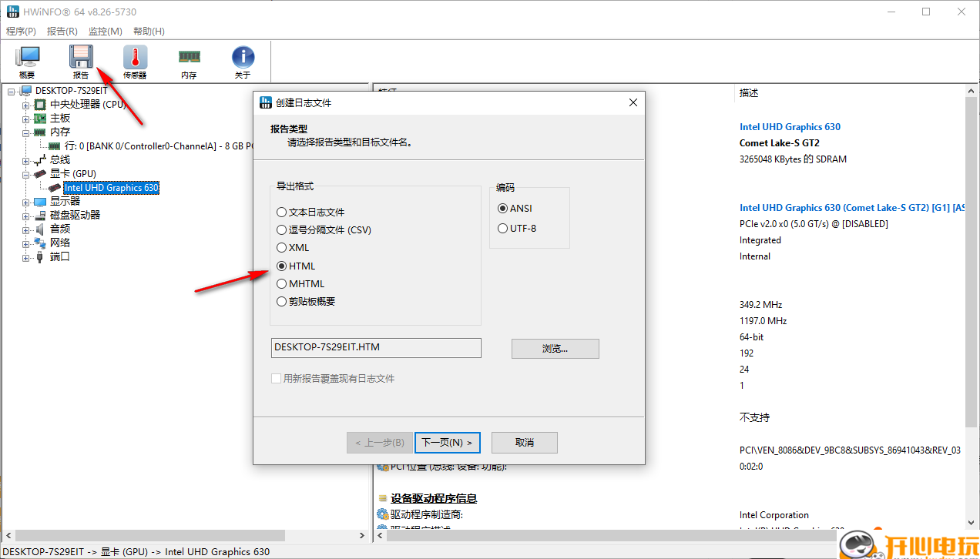
Task: Collapse the 内存 tree node
Action: coord(25,132)
